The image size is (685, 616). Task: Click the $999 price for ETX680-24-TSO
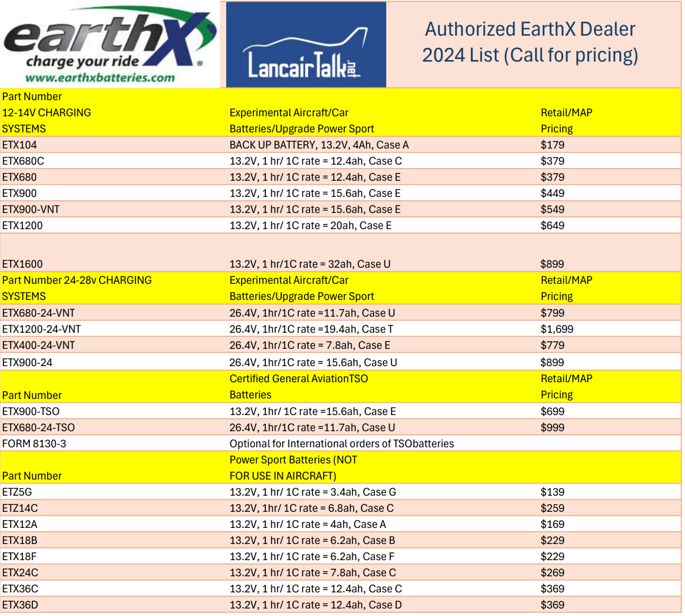(552, 428)
